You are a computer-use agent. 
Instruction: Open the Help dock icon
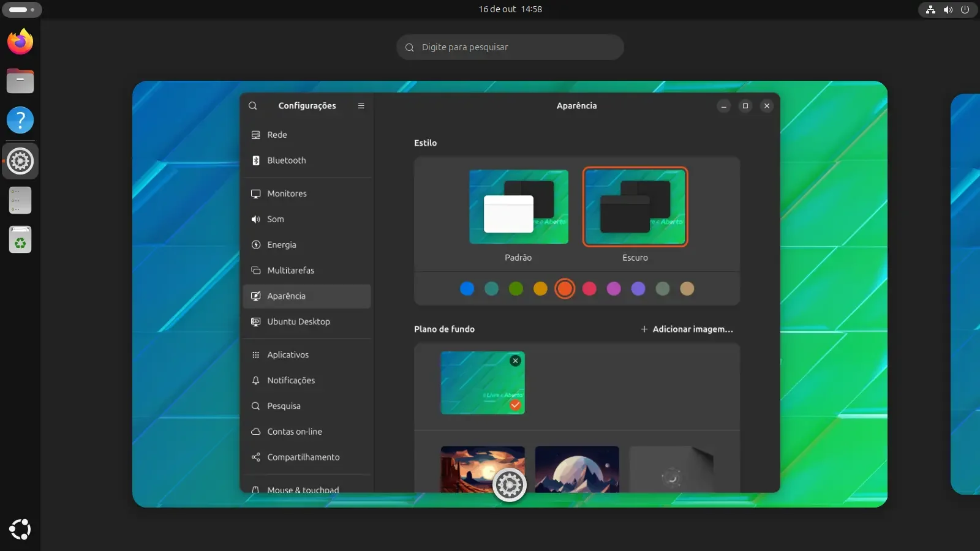[20, 121]
